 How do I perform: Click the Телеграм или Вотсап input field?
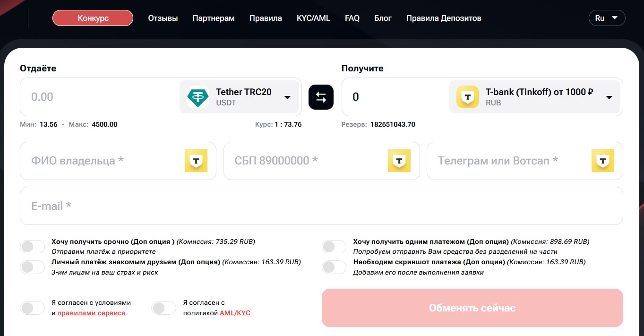(x=525, y=161)
